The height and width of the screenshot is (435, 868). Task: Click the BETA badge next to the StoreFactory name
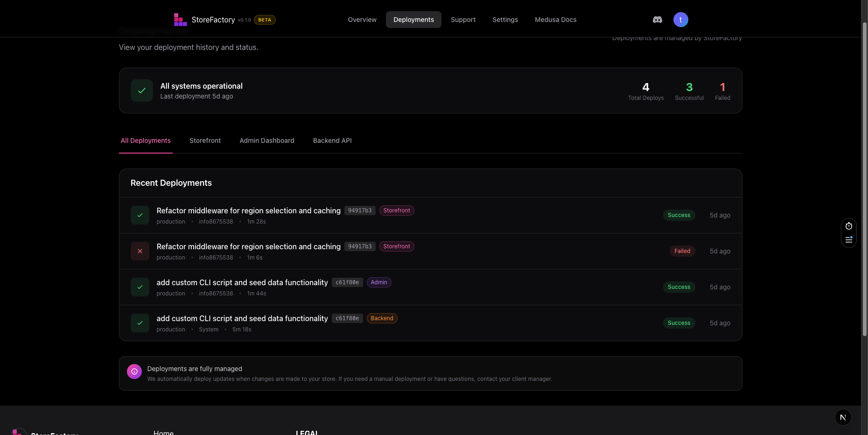coord(264,20)
